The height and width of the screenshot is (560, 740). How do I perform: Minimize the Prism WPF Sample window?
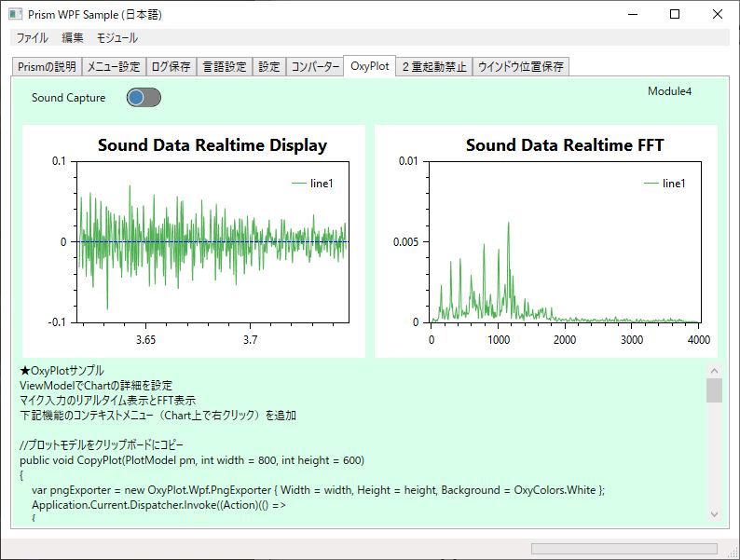(633, 14)
